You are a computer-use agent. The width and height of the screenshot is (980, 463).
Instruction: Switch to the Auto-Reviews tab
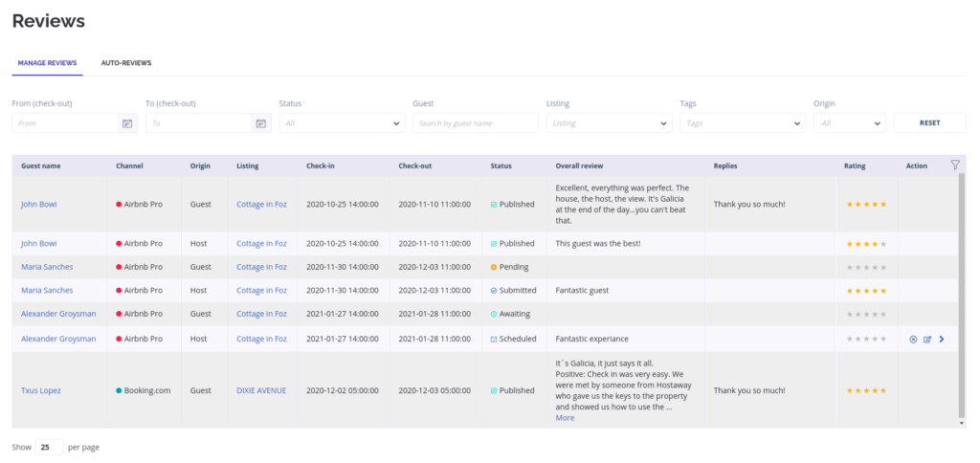pyautogui.click(x=126, y=63)
